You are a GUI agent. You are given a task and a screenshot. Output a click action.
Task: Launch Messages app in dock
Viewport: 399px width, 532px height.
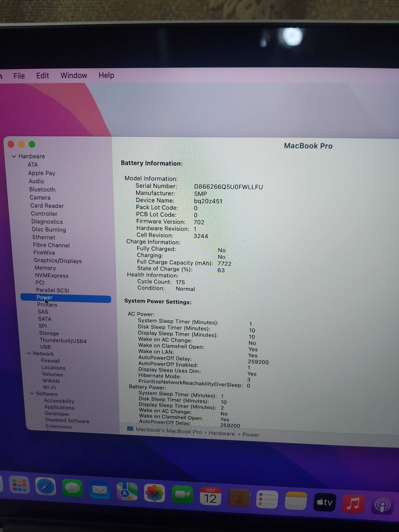(x=72, y=488)
